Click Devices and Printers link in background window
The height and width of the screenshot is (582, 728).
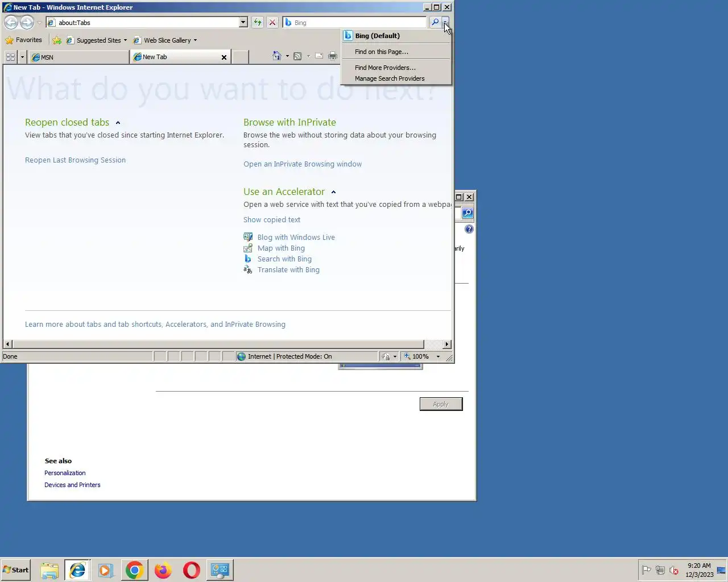[x=72, y=485]
